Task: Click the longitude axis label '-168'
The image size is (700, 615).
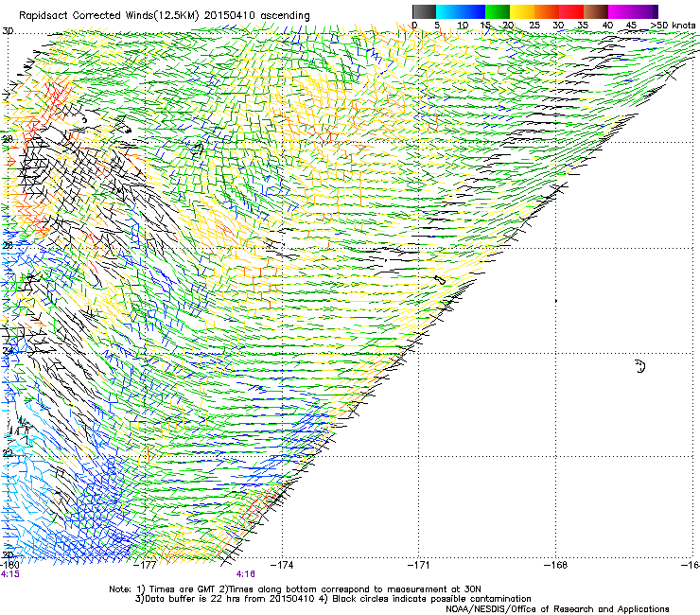Action: [555, 565]
